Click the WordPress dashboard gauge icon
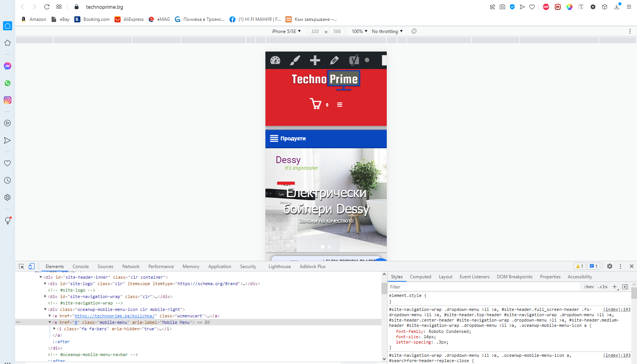637x364 pixels. coord(275,60)
